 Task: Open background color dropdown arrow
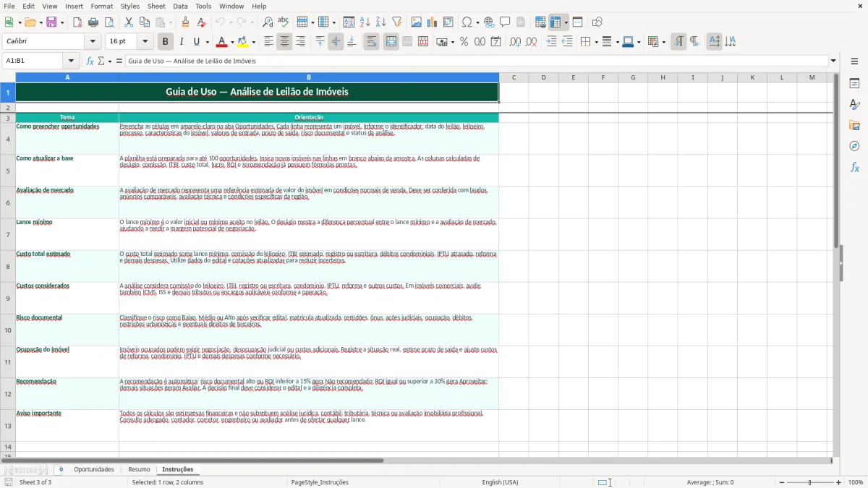253,42
